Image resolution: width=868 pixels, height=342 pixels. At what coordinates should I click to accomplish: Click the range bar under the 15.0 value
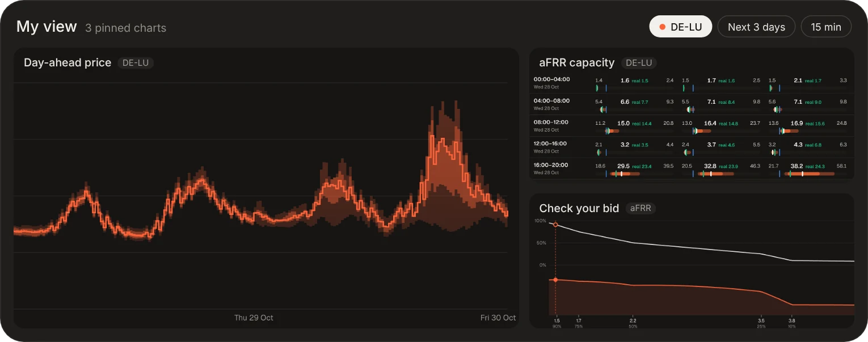pos(612,131)
